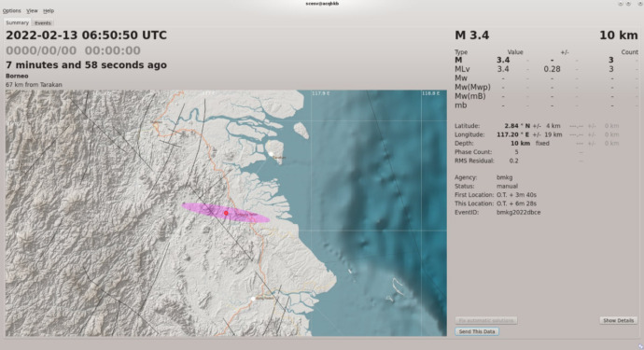This screenshot has width=644, height=350.
Task: Click the Mw(mB) row label
Action: tap(469, 96)
